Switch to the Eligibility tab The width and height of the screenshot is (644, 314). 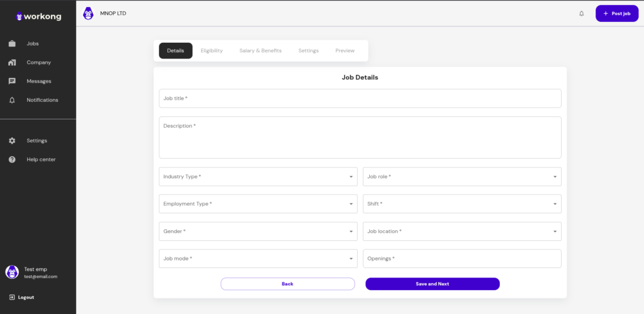(x=211, y=50)
